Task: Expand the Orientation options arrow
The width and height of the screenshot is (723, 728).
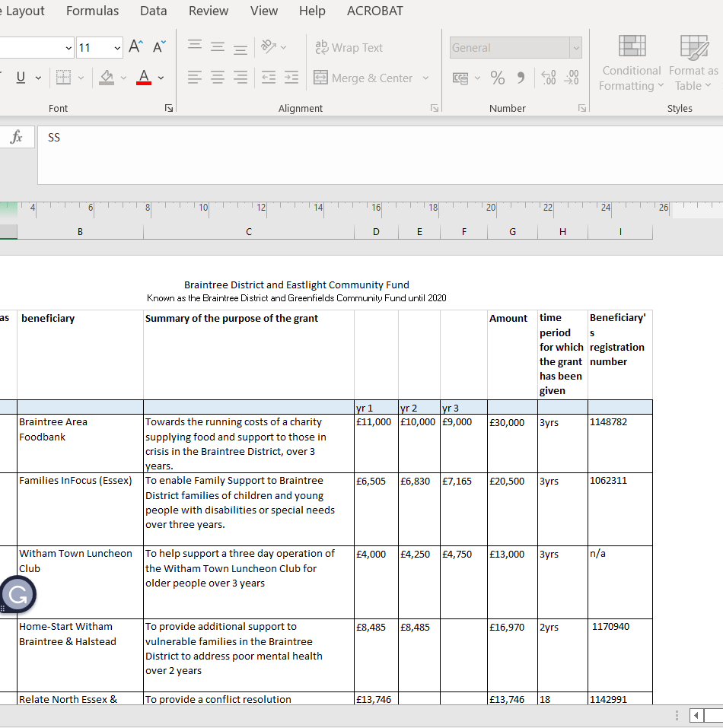Action: (x=283, y=47)
